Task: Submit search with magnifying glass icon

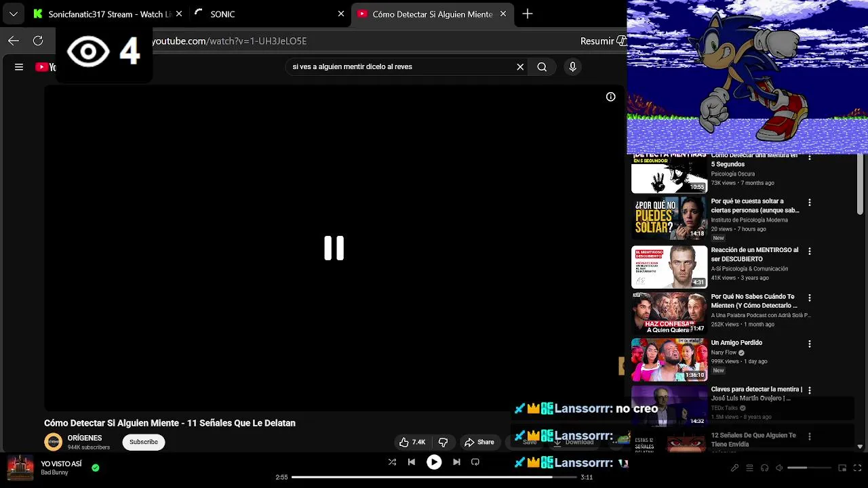Action: coord(542,66)
